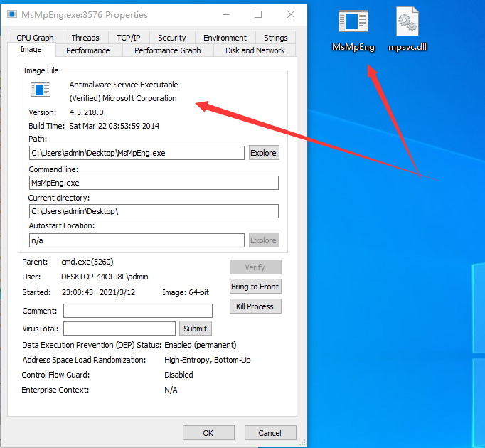This screenshot has width=485, height=448.
Task: Click the started time '23:00:43' value
Action: (x=78, y=292)
